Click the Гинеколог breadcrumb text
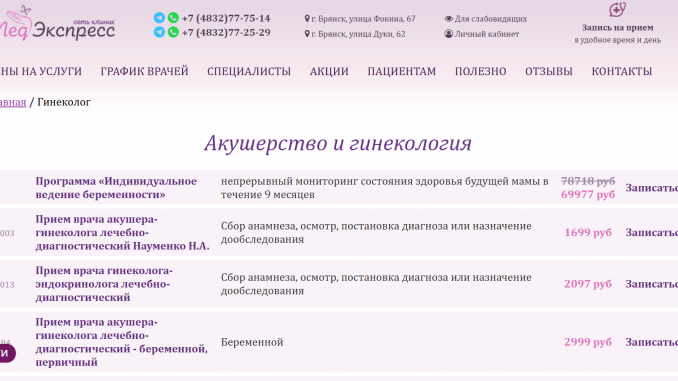Viewport: 678px width, 381px height. pos(64,102)
